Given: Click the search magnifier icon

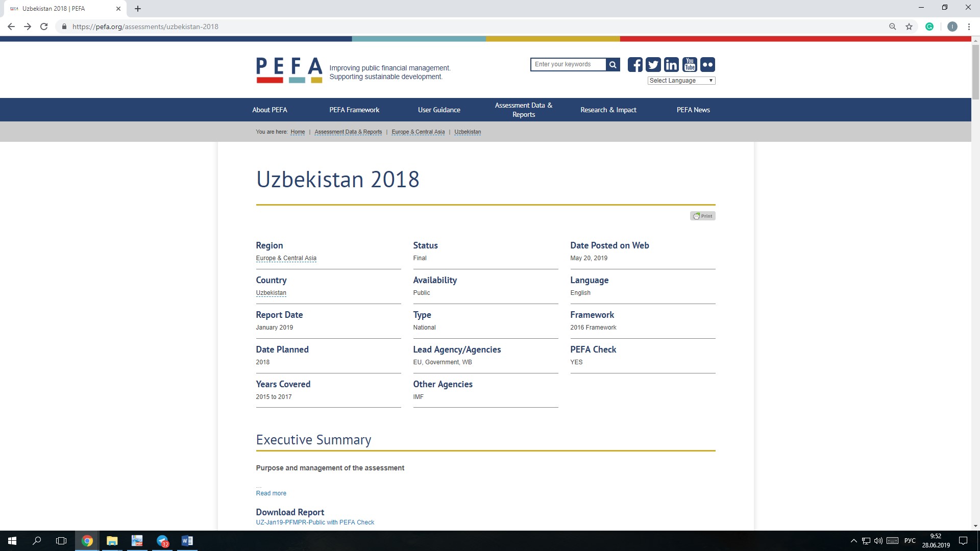Looking at the screenshot, I should pyautogui.click(x=612, y=64).
